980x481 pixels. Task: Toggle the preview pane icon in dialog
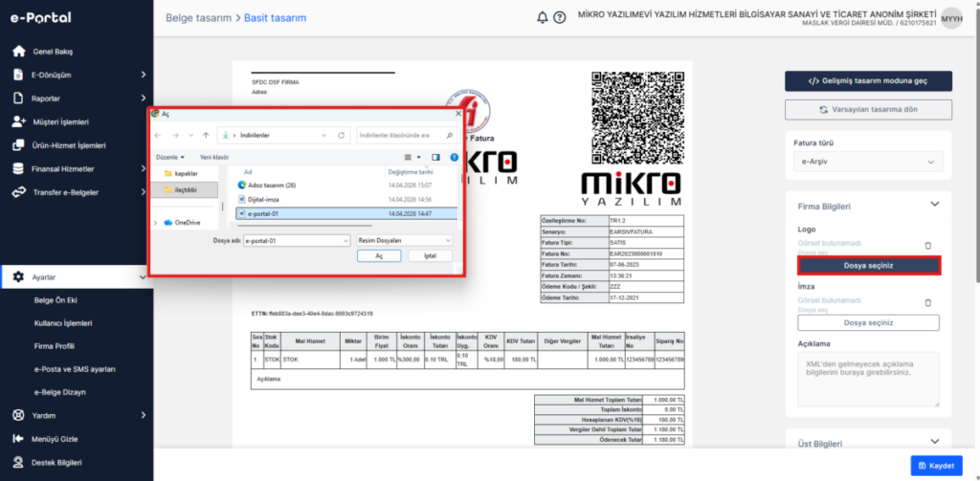point(435,158)
